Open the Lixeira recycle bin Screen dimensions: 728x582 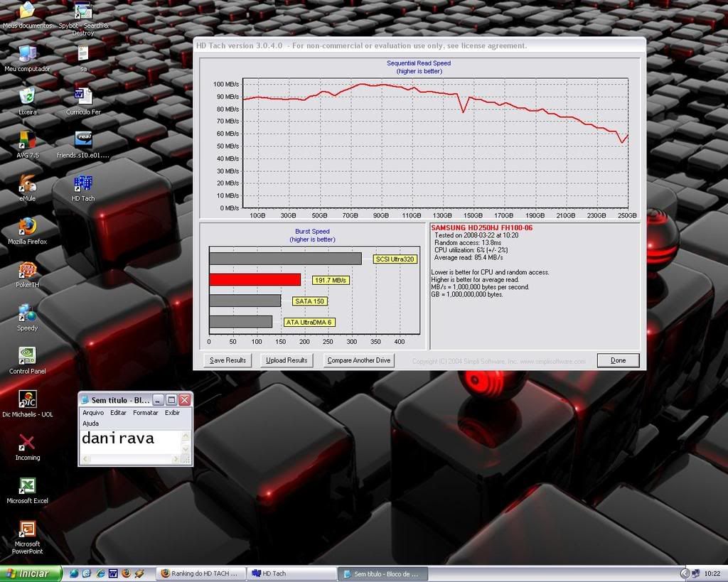27,97
